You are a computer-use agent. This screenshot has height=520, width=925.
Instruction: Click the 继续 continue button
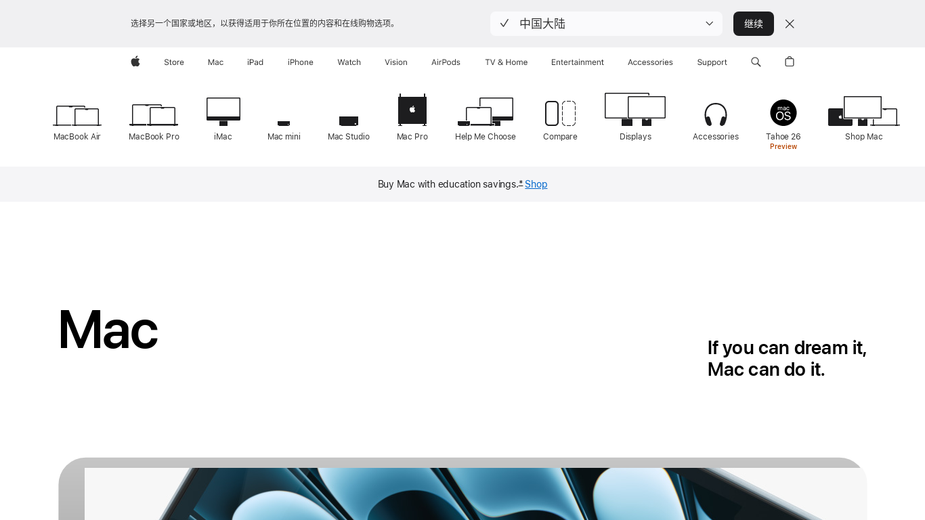[x=753, y=24]
